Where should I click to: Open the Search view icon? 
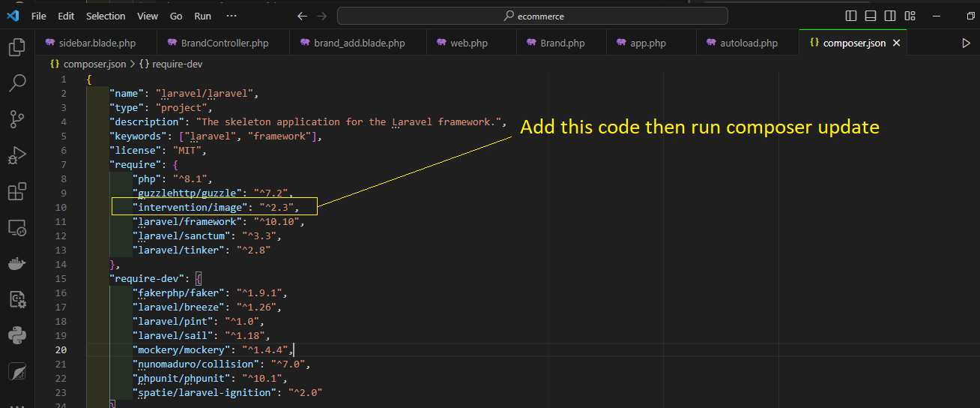[x=16, y=83]
